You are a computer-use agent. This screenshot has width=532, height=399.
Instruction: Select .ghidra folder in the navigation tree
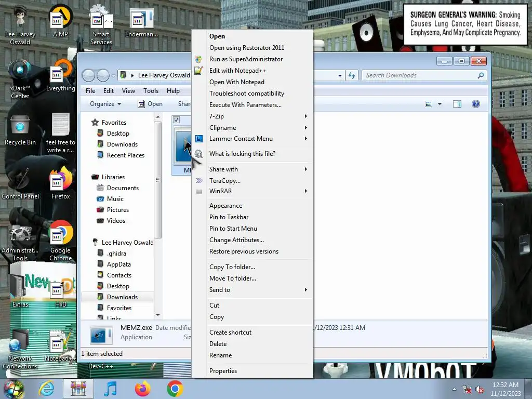coord(112,253)
